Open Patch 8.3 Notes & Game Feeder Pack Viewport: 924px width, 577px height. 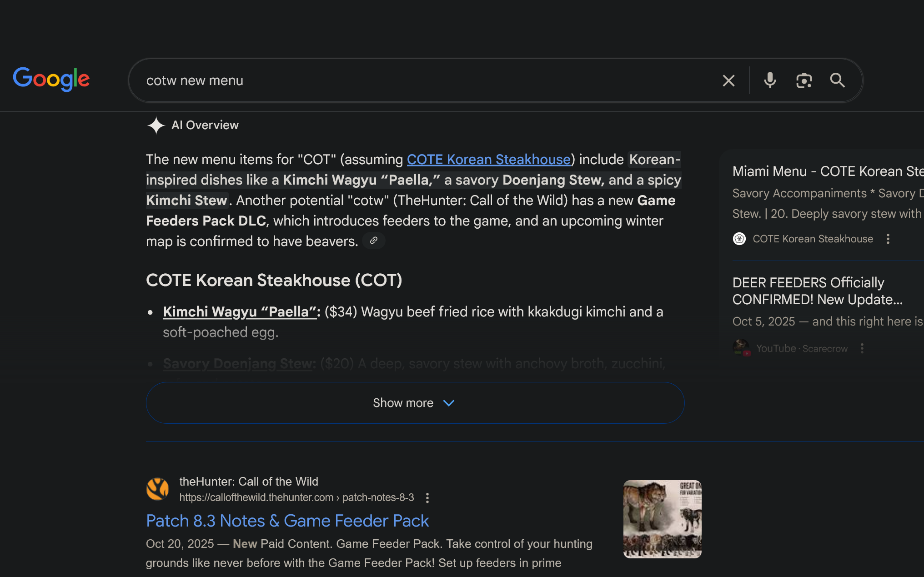[x=287, y=521]
